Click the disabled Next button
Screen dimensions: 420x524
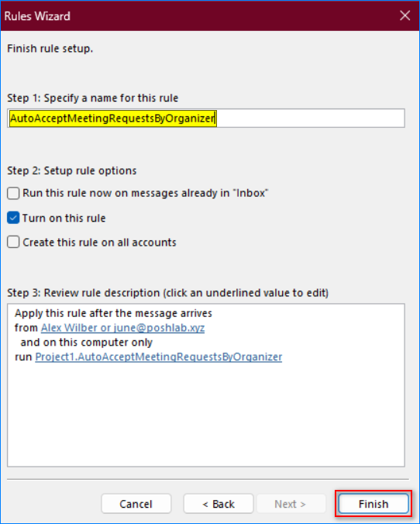[291, 504]
